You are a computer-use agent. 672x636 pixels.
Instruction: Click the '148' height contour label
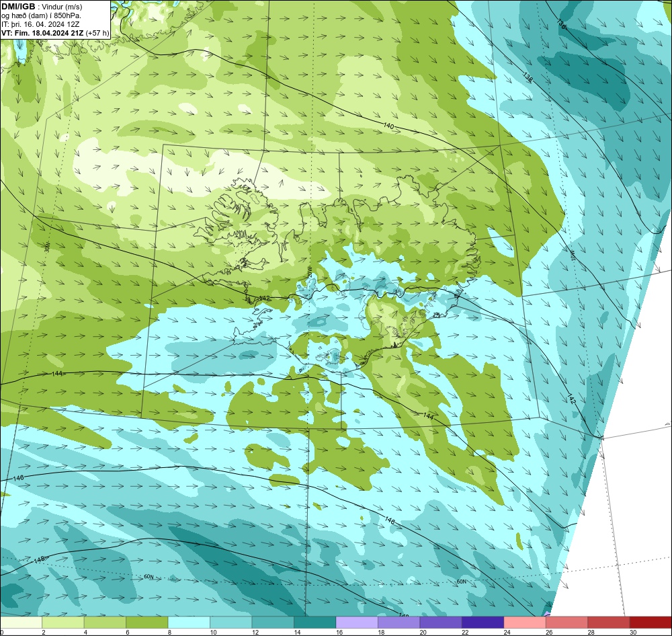coord(39,559)
